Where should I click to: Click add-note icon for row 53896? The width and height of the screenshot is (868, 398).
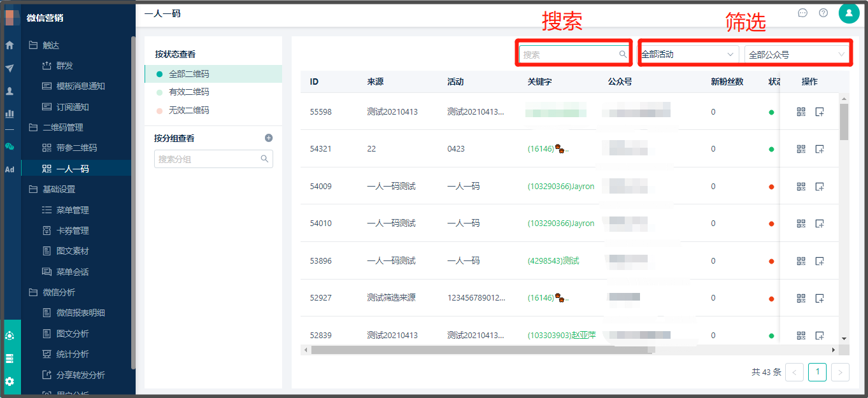[x=820, y=261]
